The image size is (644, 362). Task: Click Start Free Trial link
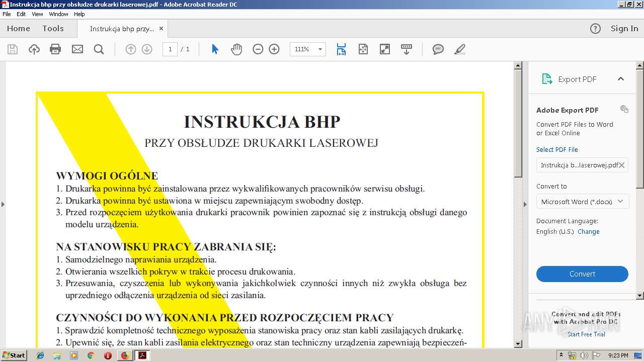[586, 334]
